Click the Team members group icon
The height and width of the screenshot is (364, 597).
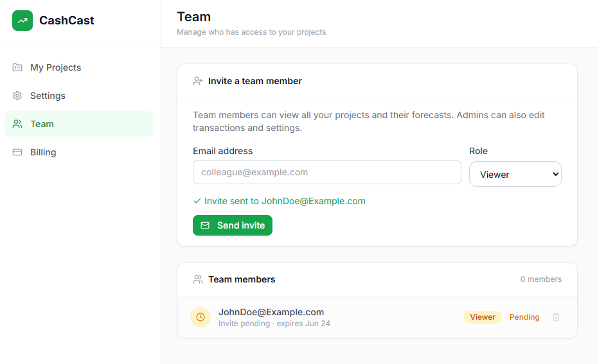pos(198,279)
